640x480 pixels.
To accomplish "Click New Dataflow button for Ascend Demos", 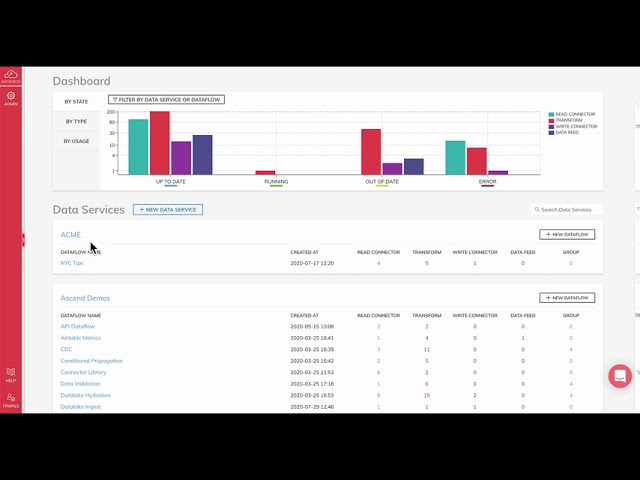I will 567,298.
